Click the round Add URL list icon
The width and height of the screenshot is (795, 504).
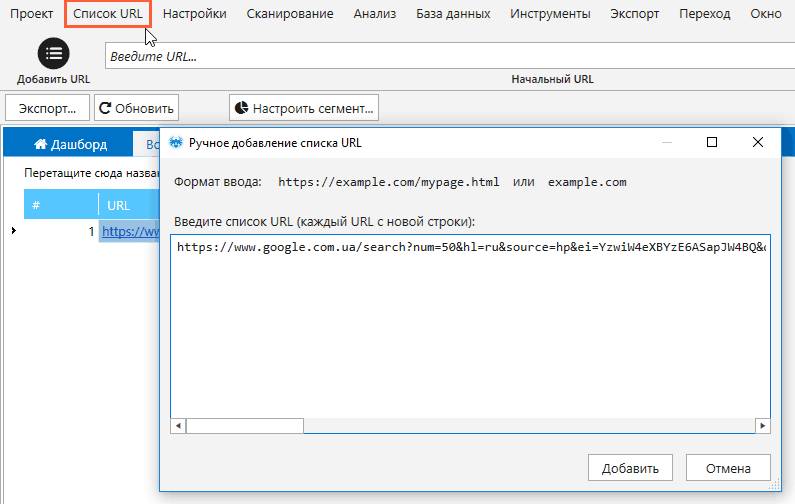pos(53,53)
